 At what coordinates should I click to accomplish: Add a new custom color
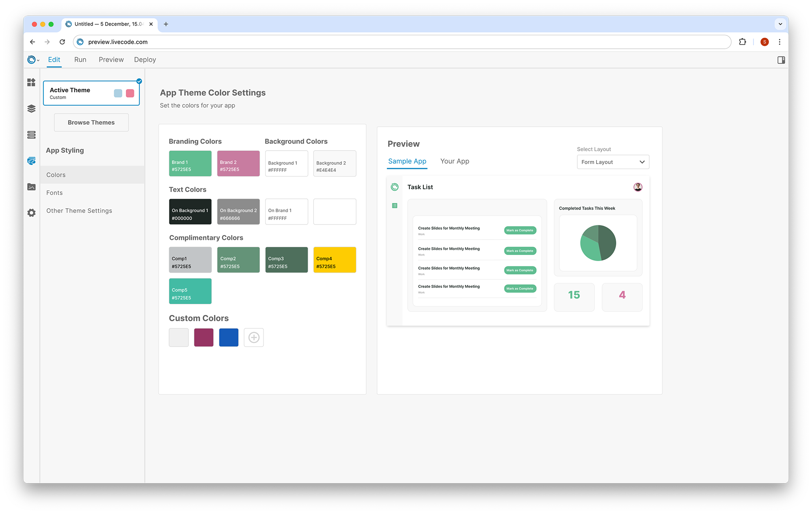point(254,337)
